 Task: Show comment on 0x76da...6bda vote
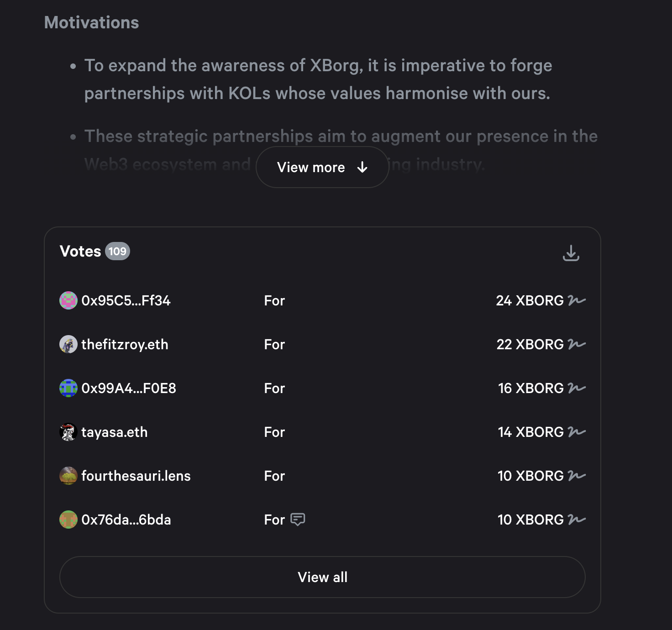(x=298, y=520)
